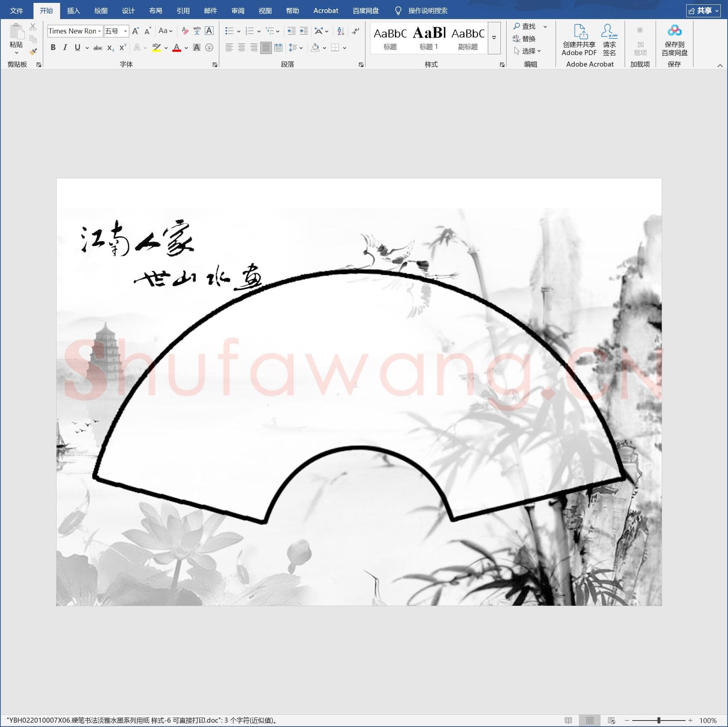Switch to the Layout (布局) tab

[x=156, y=11]
